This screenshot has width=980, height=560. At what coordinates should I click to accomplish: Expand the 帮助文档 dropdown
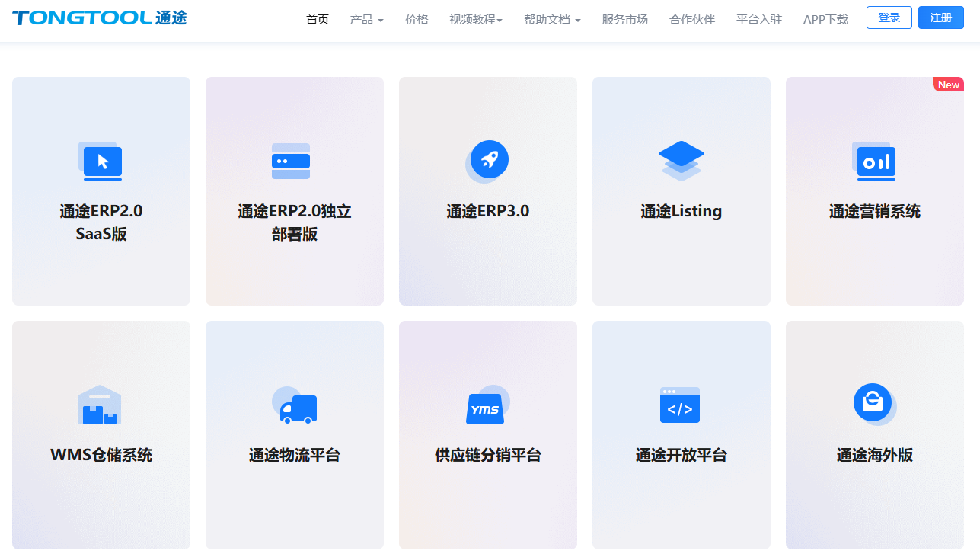tap(552, 19)
